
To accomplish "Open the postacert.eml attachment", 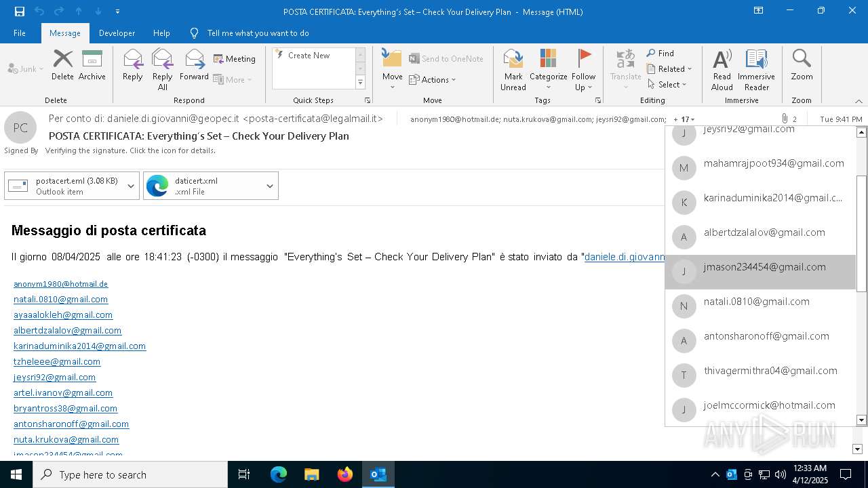I will point(64,186).
